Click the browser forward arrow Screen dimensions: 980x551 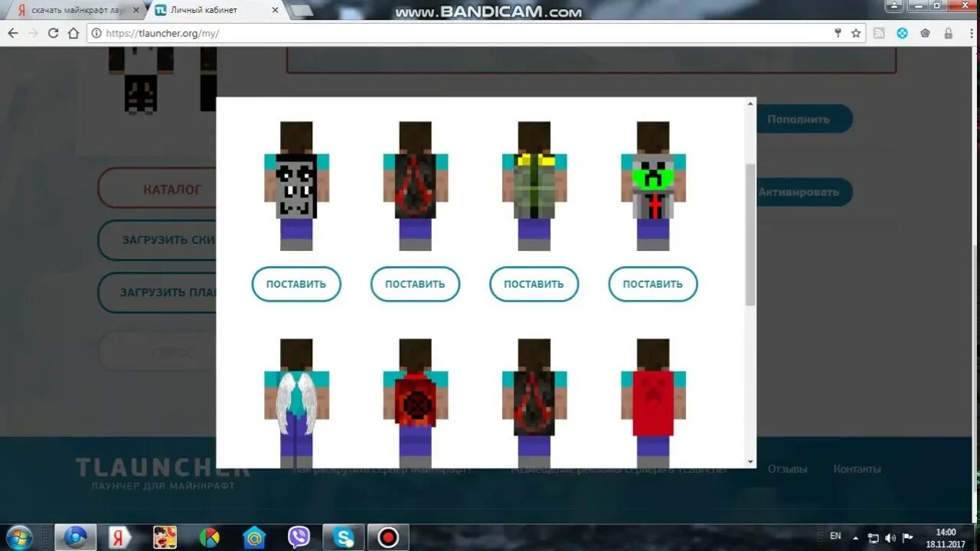[x=33, y=34]
